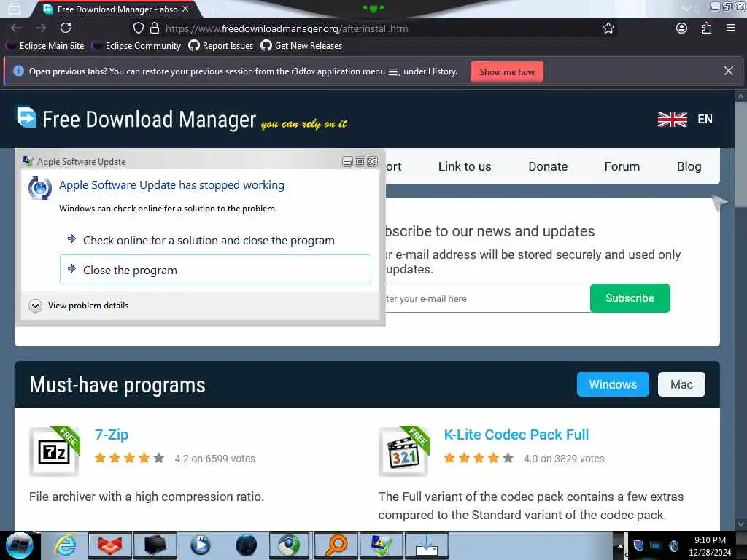The height and width of the screenshot is (560, 747).
Task: Open the EN language selector
Action: pyautogui.click(x=705, y=119)
